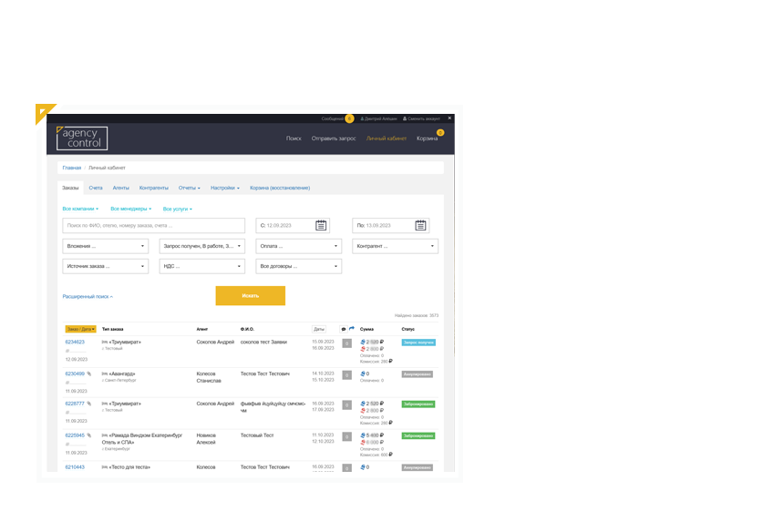The width and height of the screenshot is (784, 532).
Task: Expand the order status dropdown Запрос получен, В работе
Action: [202, 246]
